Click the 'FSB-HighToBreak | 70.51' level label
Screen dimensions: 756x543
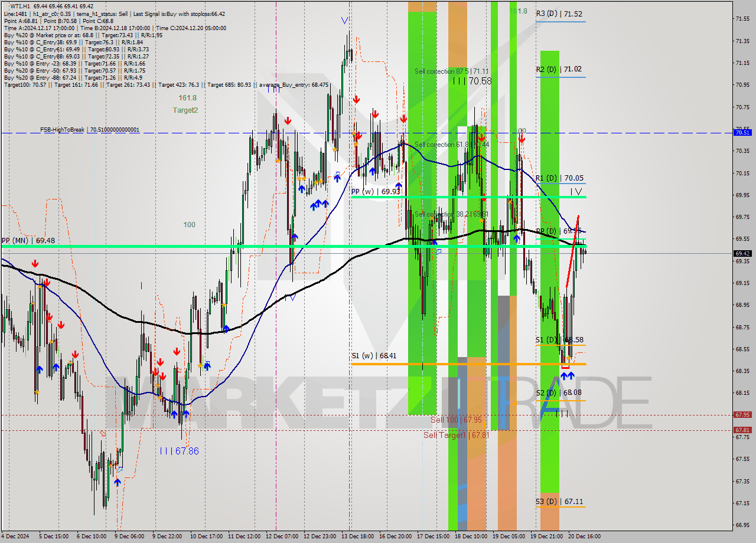coord(90,129)
